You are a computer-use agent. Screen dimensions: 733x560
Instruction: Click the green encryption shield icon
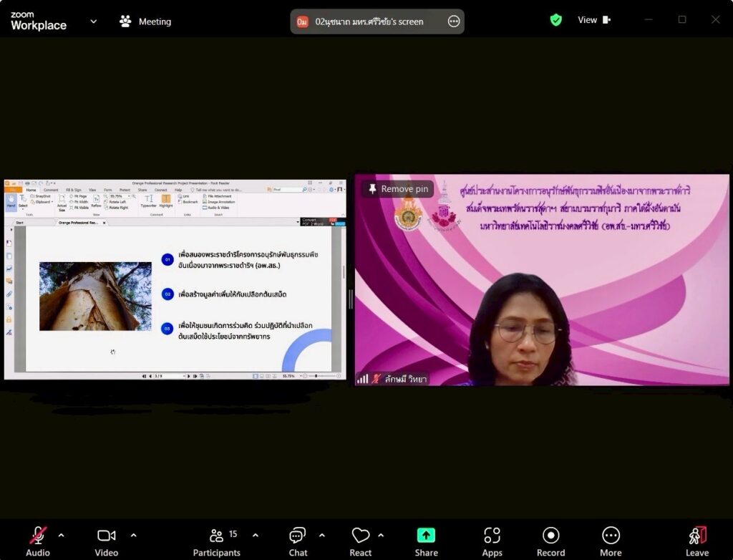(x=555, y=19)
